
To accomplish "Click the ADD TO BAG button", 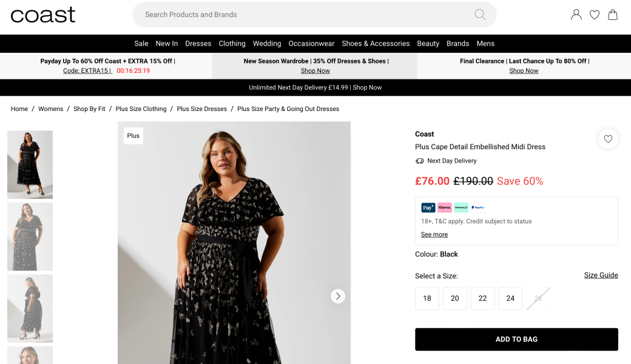I will click(x=516, y=339).
